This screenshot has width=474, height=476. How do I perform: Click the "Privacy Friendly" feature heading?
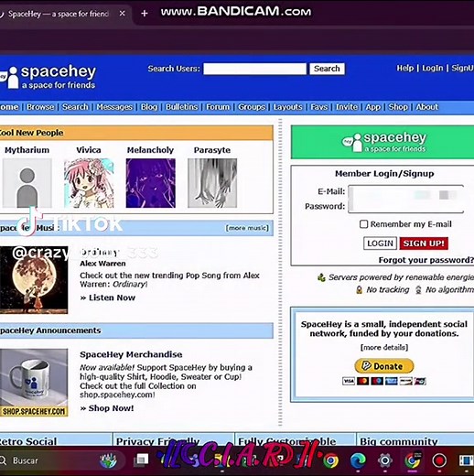click(x=157, y=441)
